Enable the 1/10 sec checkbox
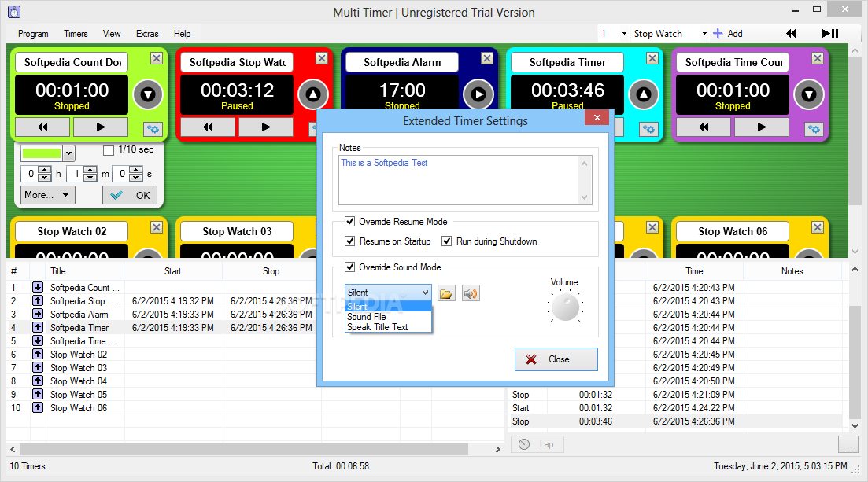 (x=109, y=150)
